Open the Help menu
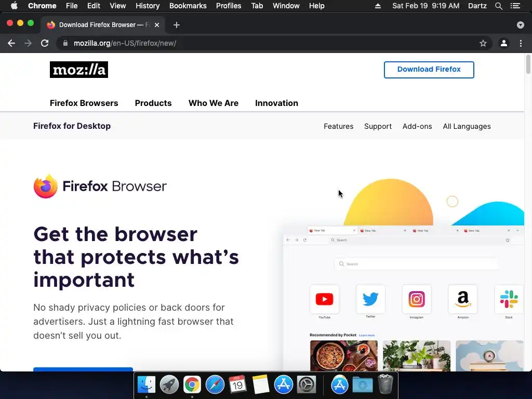This screenshot has width=532, height=399. click(316, 6)
